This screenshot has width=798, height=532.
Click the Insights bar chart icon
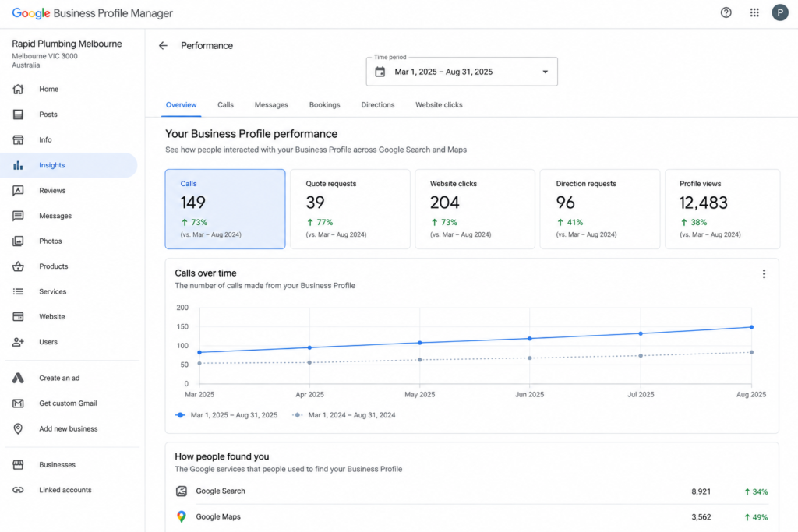18,165
